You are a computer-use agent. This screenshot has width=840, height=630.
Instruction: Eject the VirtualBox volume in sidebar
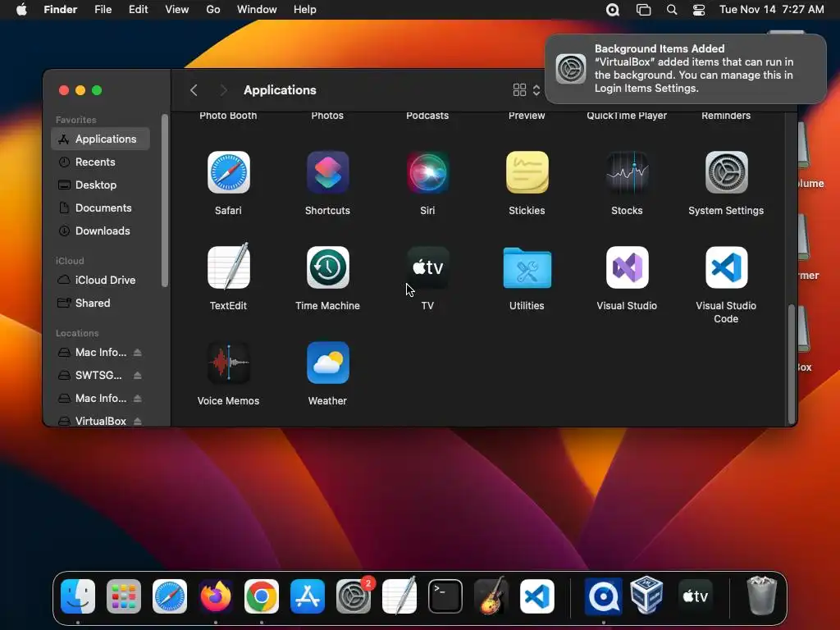(138, 421)
